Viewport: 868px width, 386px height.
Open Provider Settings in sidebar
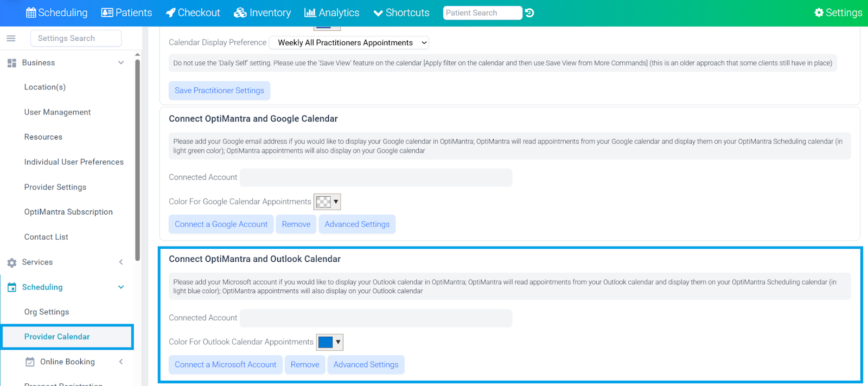pos(55,187)
